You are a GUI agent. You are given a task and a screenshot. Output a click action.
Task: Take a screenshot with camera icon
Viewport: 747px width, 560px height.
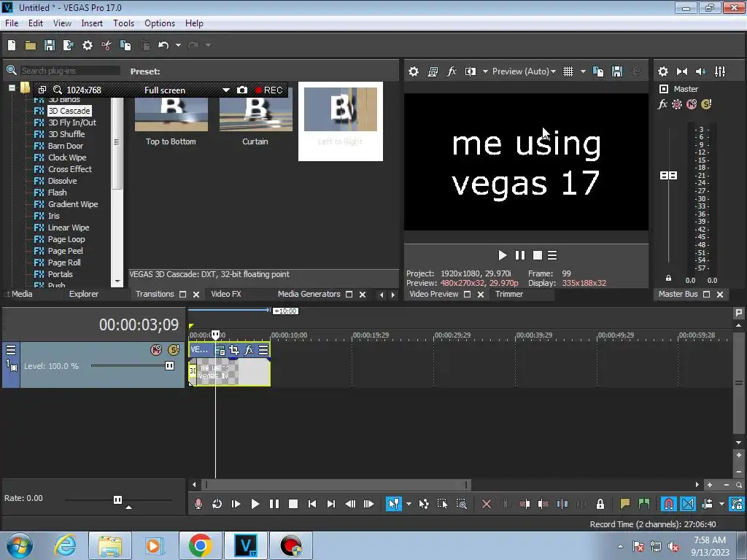242,90
